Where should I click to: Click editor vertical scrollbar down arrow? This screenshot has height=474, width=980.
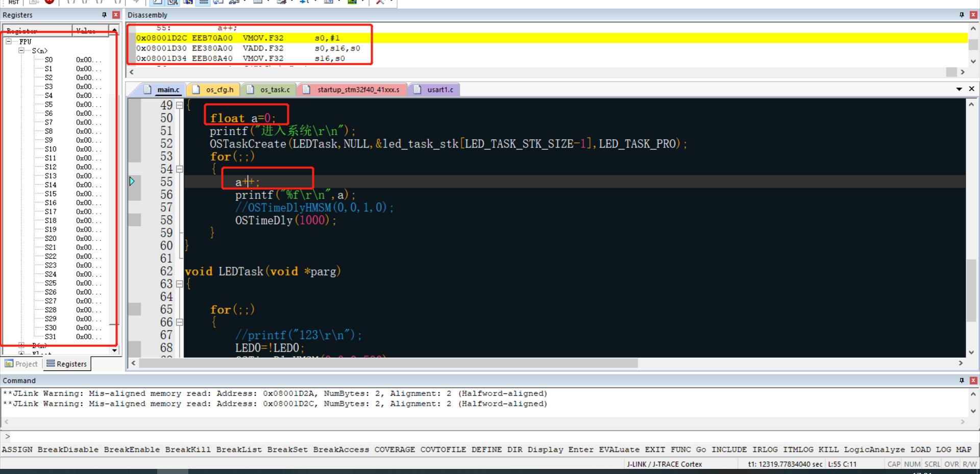971,352
